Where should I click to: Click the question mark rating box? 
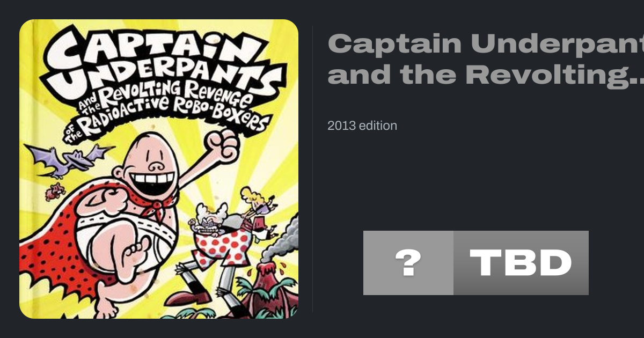coord(408,263)
